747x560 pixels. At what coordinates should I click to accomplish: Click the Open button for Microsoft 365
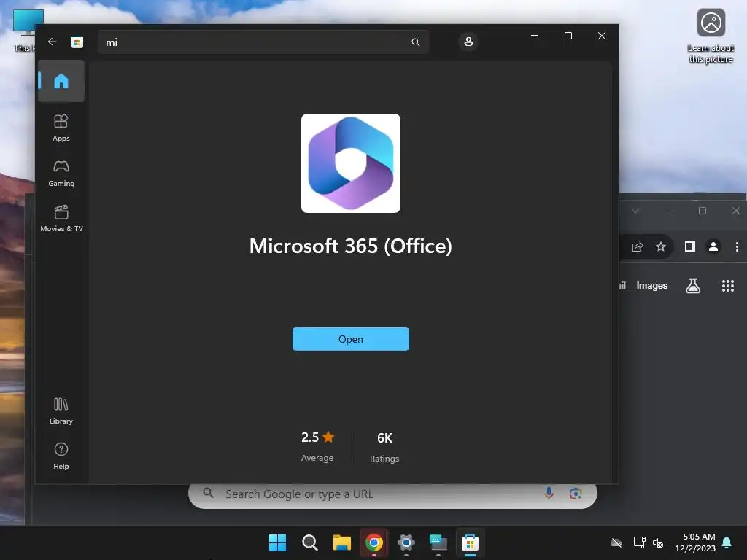coord(351,339)
